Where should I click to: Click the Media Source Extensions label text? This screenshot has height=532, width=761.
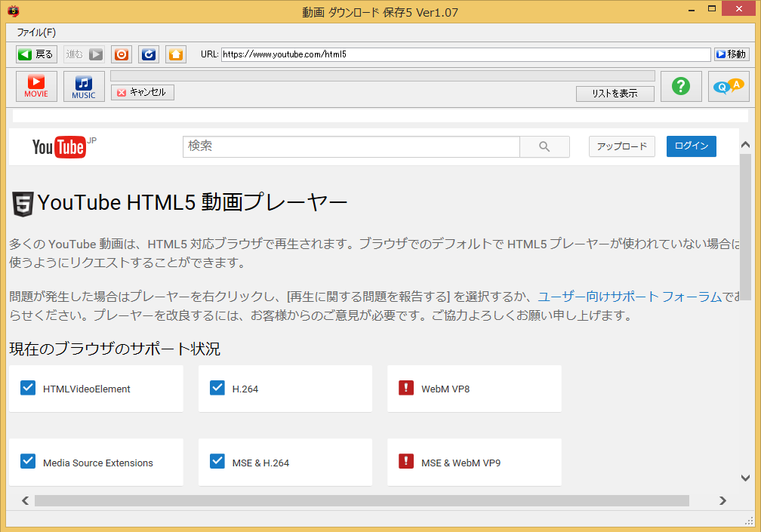(x=98, y=463)
